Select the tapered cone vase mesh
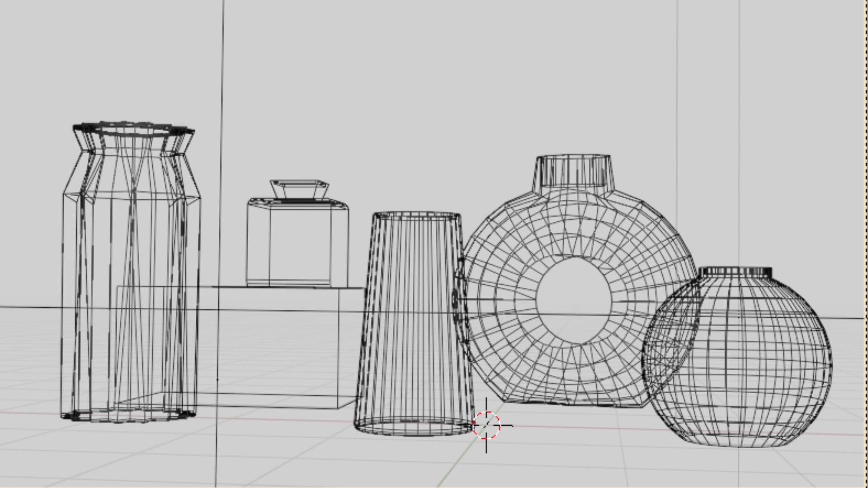The width and height of the screenshot is (868, 488). tap(415, 324)
